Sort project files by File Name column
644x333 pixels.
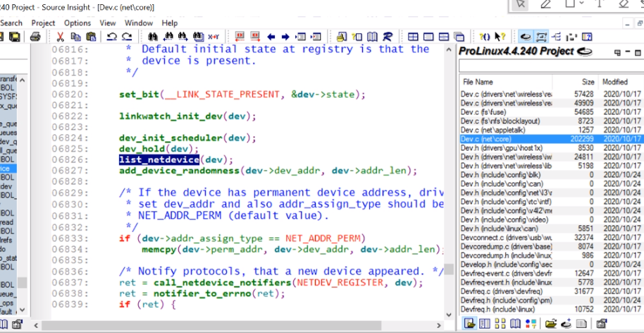505,82
